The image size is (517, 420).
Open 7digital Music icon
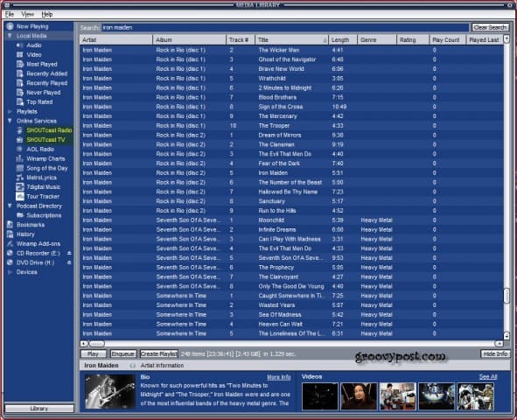pos(20,187)
